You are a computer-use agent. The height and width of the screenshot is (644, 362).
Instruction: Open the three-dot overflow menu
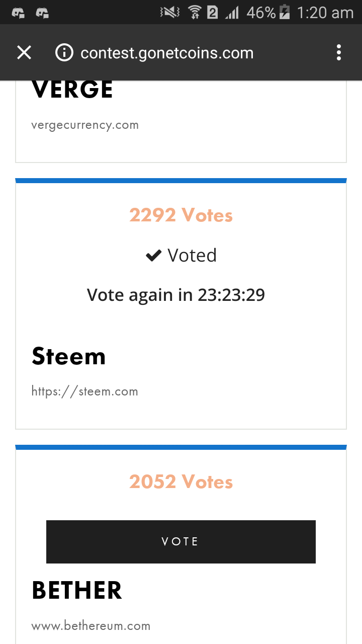(338, 52)
